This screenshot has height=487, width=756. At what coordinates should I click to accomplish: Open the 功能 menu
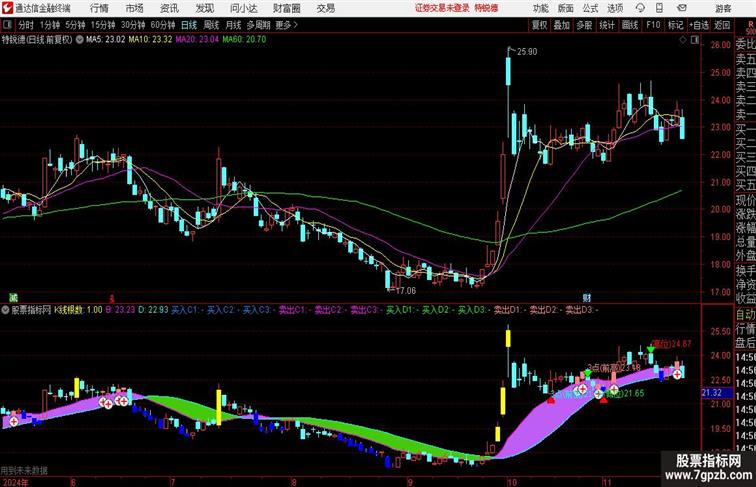click(x=541, y=8)
